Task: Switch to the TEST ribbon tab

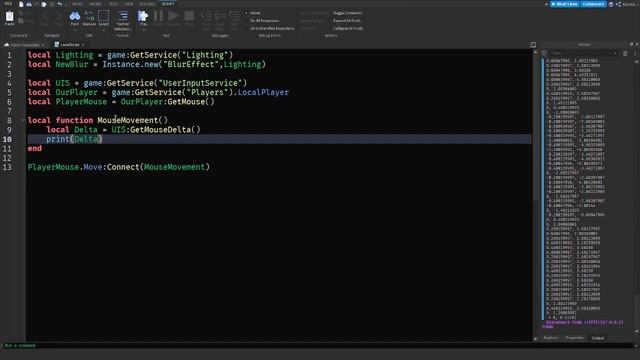Action: (113, 4)
